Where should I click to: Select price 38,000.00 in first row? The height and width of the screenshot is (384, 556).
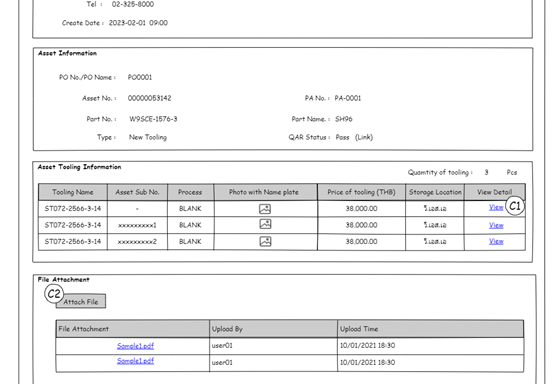[361, 208]
